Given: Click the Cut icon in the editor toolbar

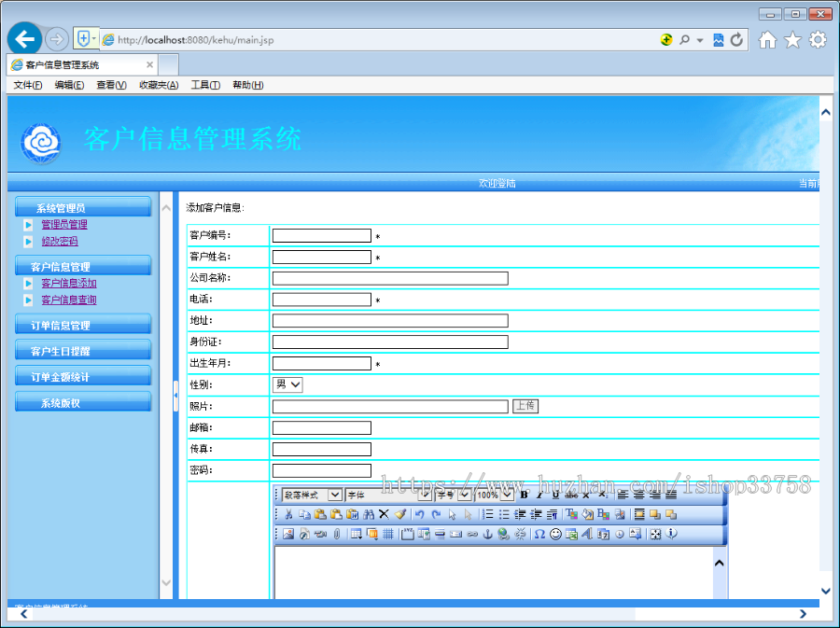Looking at the screenshot, I should point(287,514).
